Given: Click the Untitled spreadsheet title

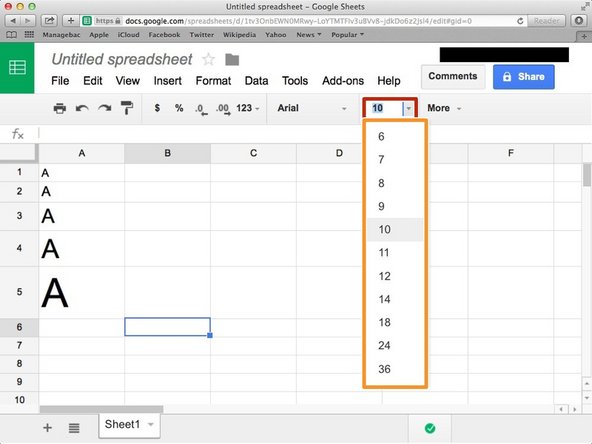Looking at the screenshot, I should click(122, 59).
